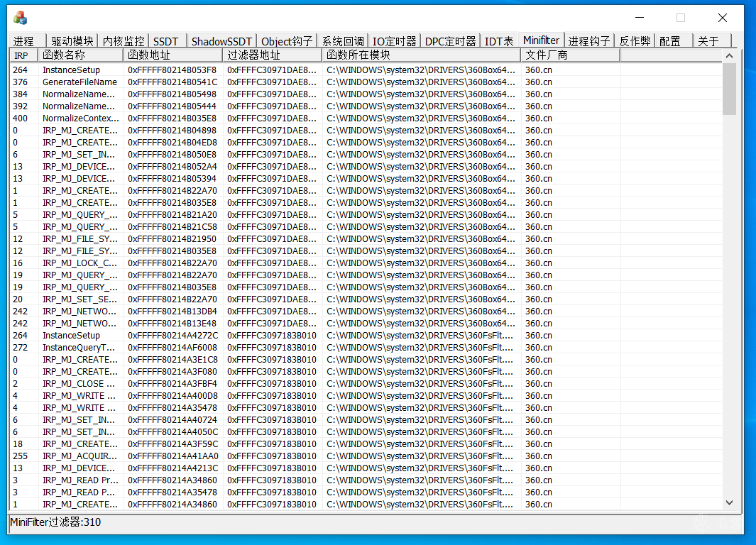This screenshot has height=545, width=756.
Task: Open the 进程钩子 tab
Action: click(x=588, y=41)
